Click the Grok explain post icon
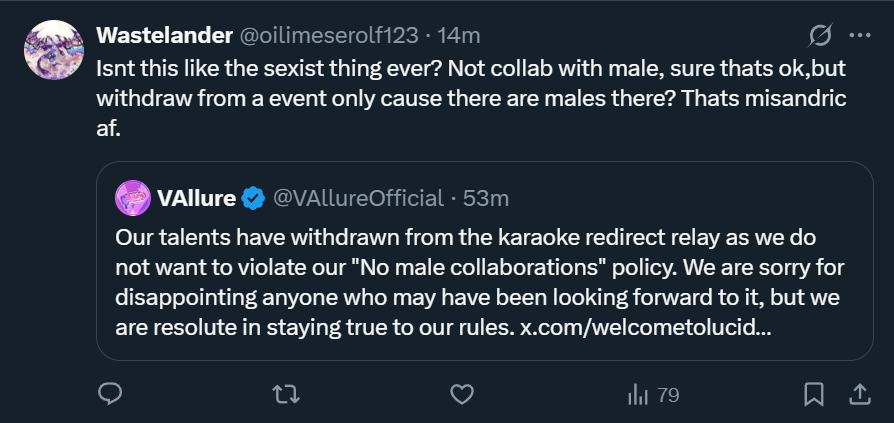The image size is (894, 423). coord(821,35)
